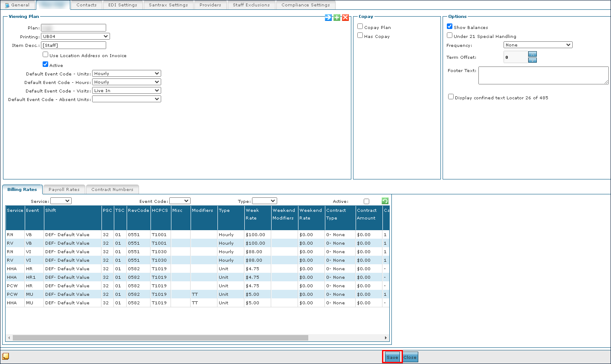611x364 pixels.
Task: Click the blue arrow icon in Viewing Plan
Action: [328, 17]
